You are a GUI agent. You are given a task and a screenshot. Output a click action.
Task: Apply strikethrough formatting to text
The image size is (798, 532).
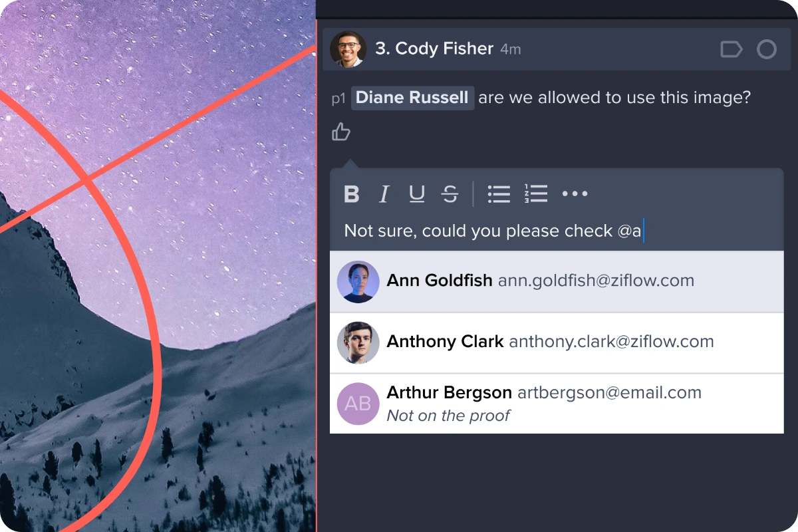pos(450,194)
